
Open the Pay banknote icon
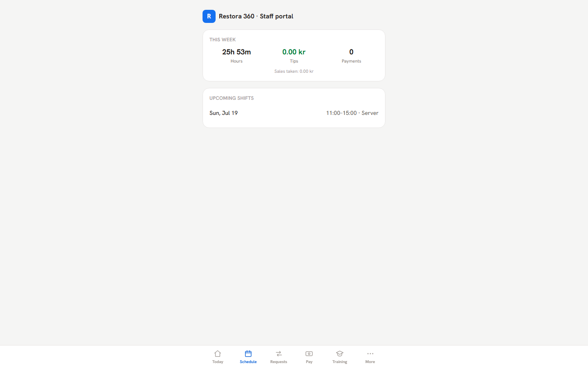(309, 354)
